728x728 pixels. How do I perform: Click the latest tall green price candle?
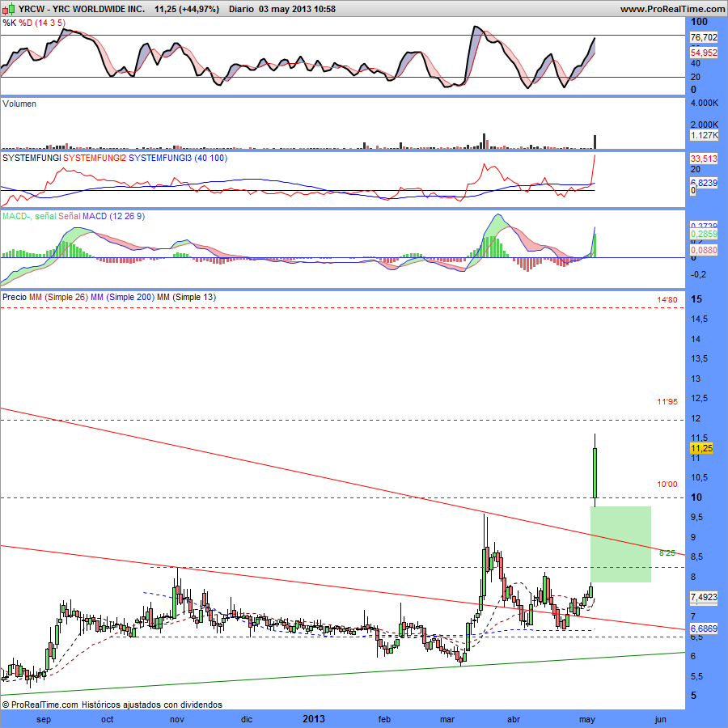[595, 472]
